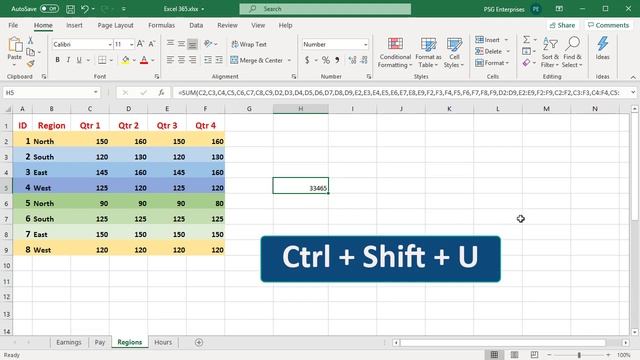Screen dimensions: 640x360
Task: Click the Save icon in title bar
Action: click(70, 9)
